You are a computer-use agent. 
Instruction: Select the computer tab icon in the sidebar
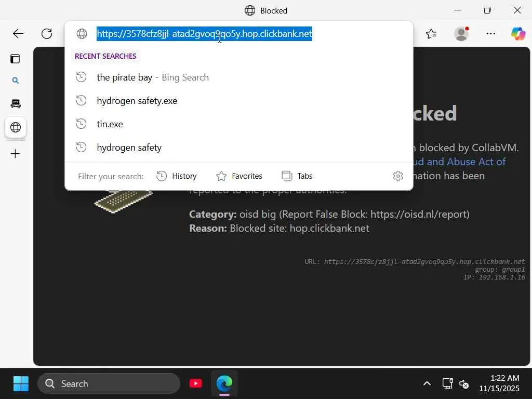click(15, 103)
